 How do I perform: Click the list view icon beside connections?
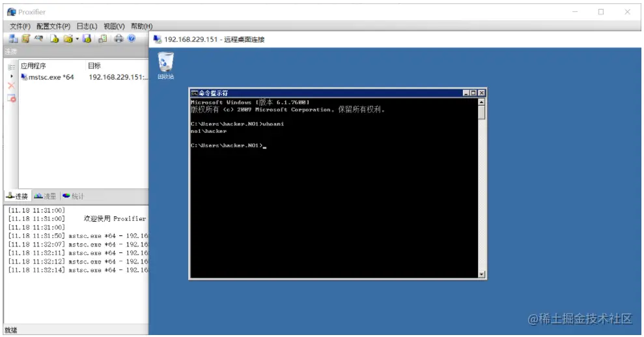click(11, 67)
